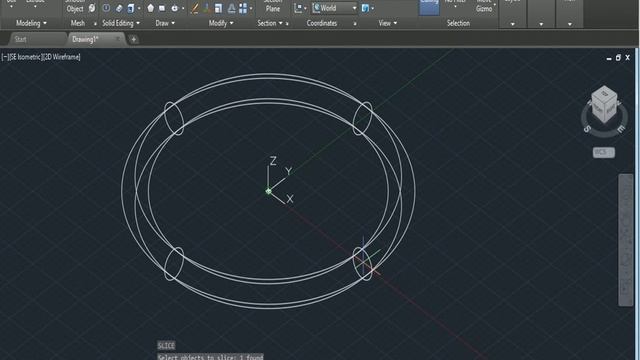Click the UCS origin icon on the torus drawing
640x360 pixels.
point(269,191)
